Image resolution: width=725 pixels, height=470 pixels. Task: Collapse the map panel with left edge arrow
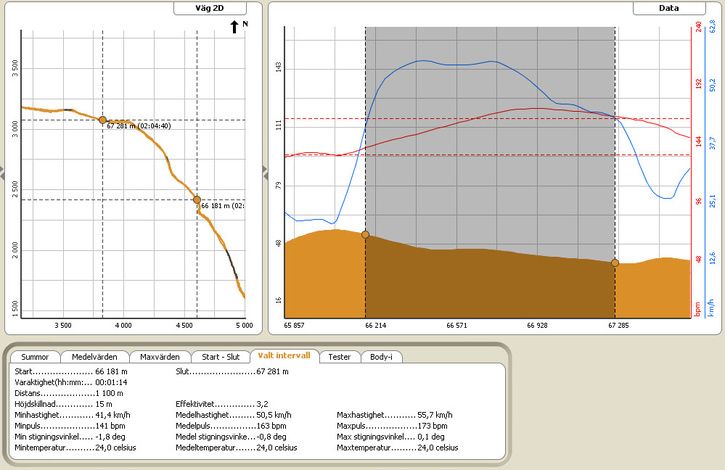pyautogui.click(x=2, y=173)
